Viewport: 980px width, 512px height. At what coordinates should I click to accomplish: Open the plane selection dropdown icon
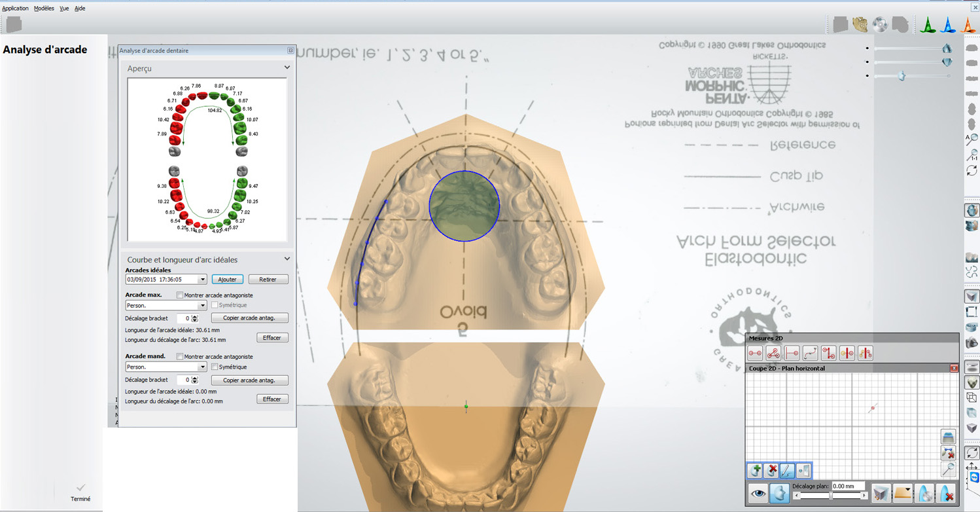(x=903, y=493)
